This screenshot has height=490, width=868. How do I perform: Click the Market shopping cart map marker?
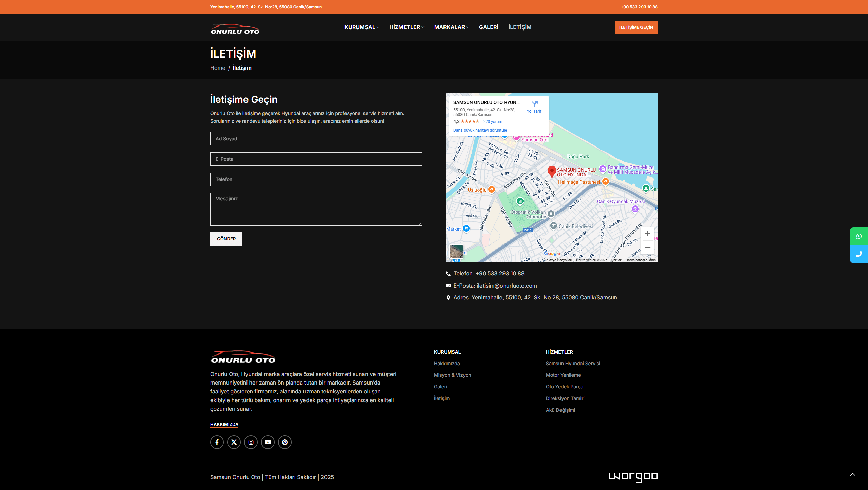(466, 229)
